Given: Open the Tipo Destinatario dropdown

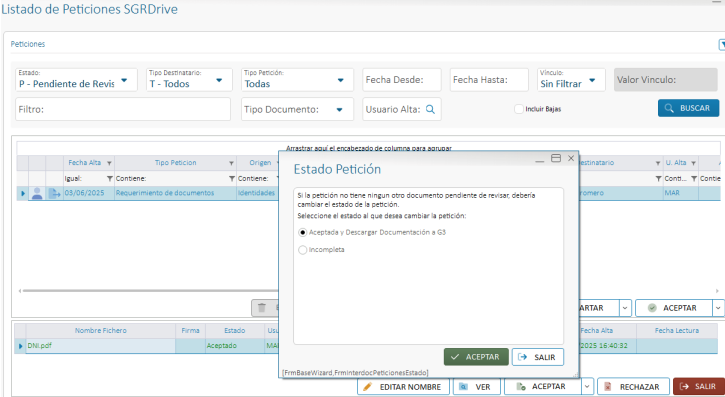Looking at the screenshot, I should pyautogui.click(x=219, y=80).
